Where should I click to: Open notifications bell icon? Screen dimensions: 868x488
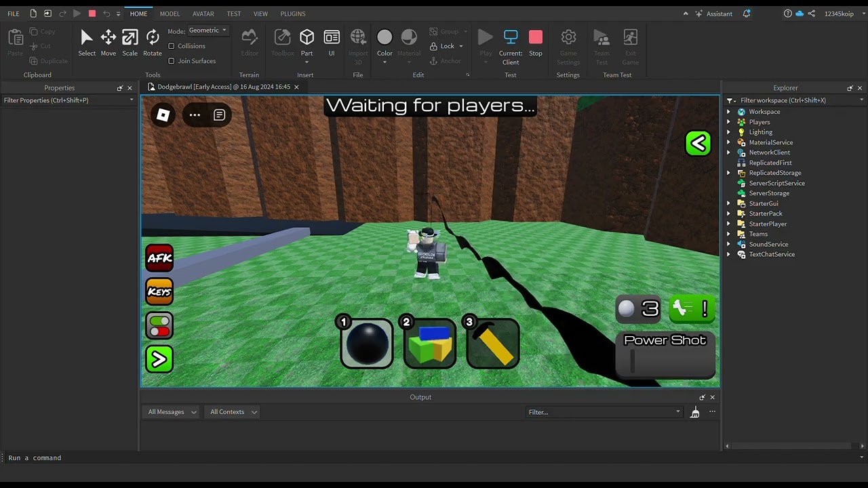coord(747,14)
